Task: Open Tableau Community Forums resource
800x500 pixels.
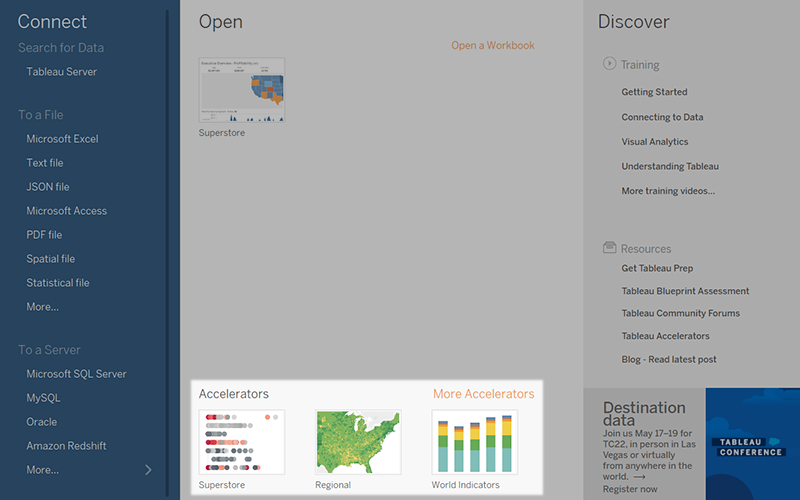Action: point(680,313)
